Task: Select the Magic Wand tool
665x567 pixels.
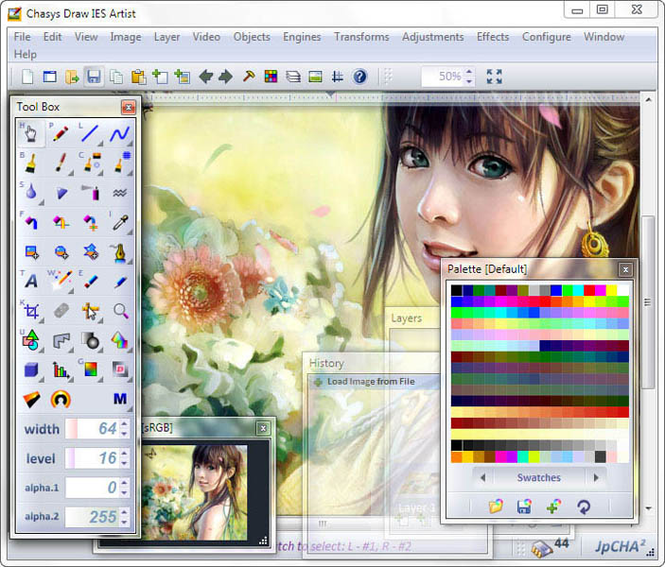Action: [61, 281]
